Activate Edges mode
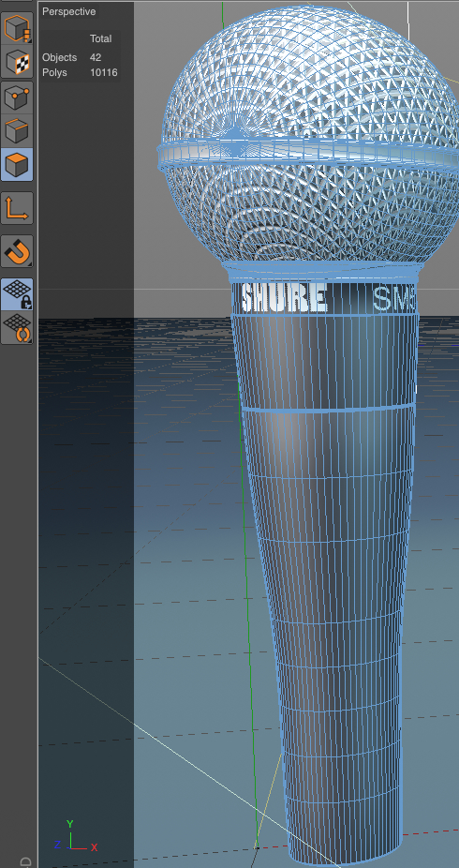Viewport: 459px width, 868px height. [x=17, y=131]
